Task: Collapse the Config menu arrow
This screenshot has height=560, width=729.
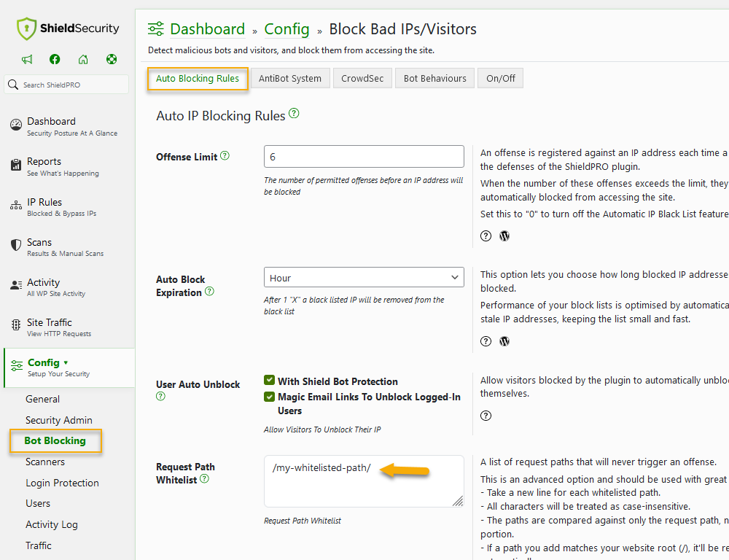Action: click(66, 362)
